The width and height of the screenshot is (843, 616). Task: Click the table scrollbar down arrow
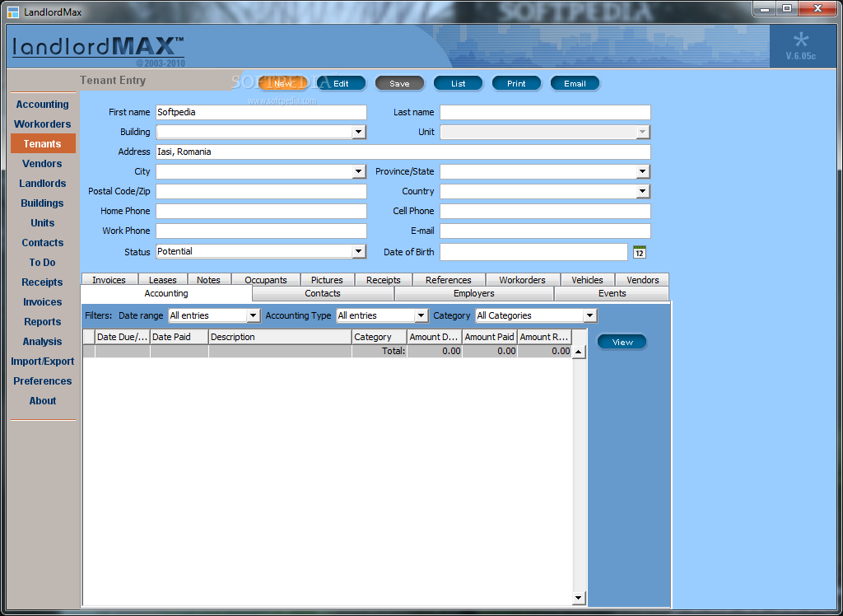pos(579,598)
